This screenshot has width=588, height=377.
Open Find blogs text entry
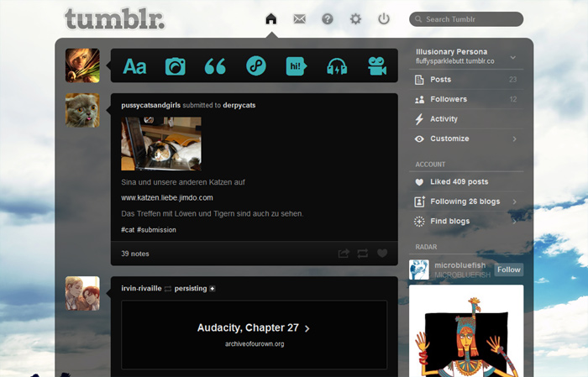[x=449, y=221]
